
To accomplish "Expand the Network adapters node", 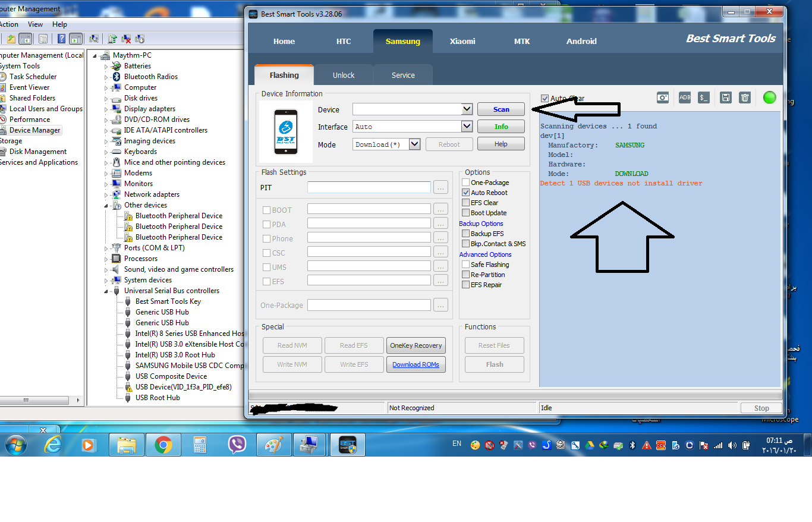I will (107, 195).
